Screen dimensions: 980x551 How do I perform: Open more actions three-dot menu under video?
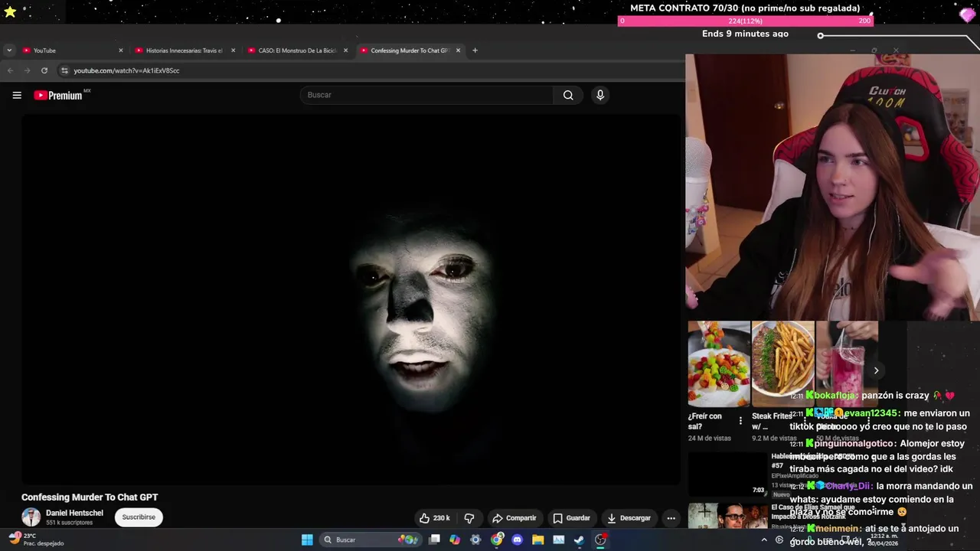[671, 518]
